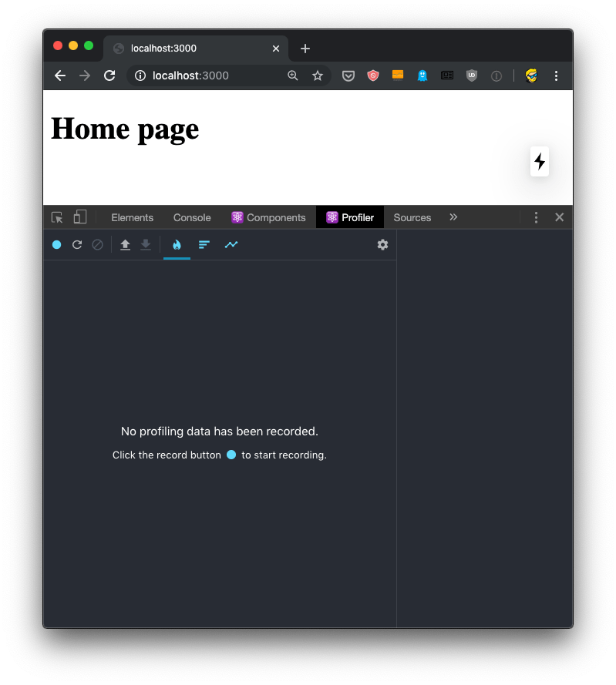Click the import profile upload icon
Viewport: 616px width, 685px height.
(125, 245)
